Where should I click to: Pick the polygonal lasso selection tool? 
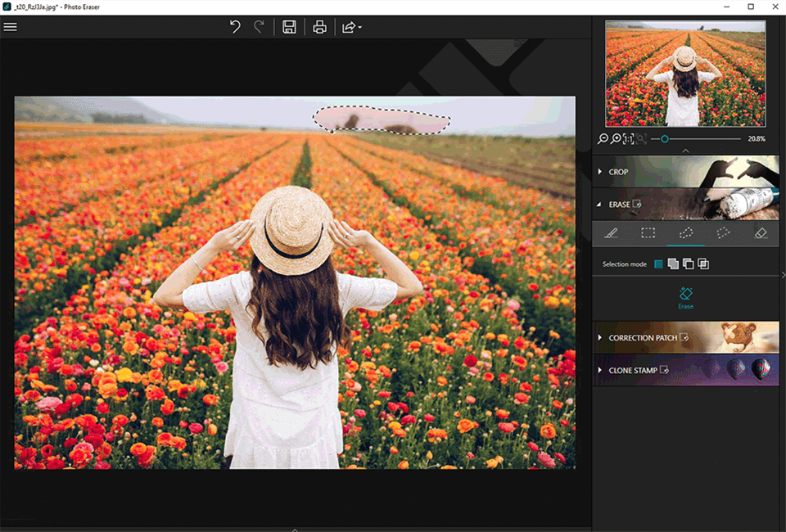point(723,233)
